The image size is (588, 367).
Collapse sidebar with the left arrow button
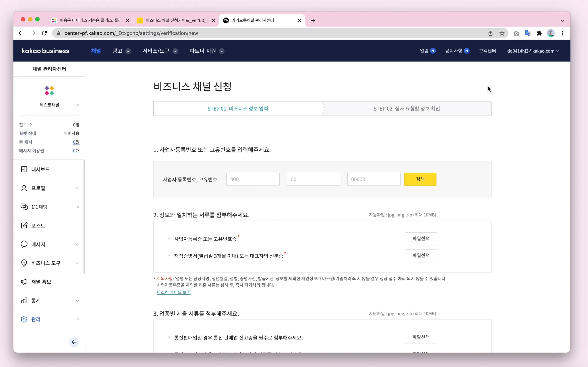pos(74,342)
